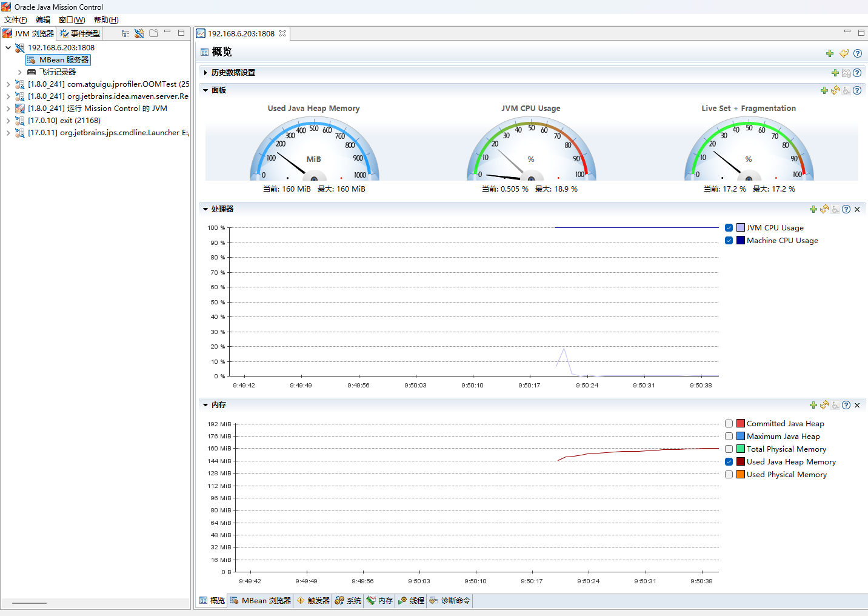The width and height of the screenshot is (868, 616).
Task: Collapse the 192.168.6.203:1808 connection node
Action: coord(8,47)
